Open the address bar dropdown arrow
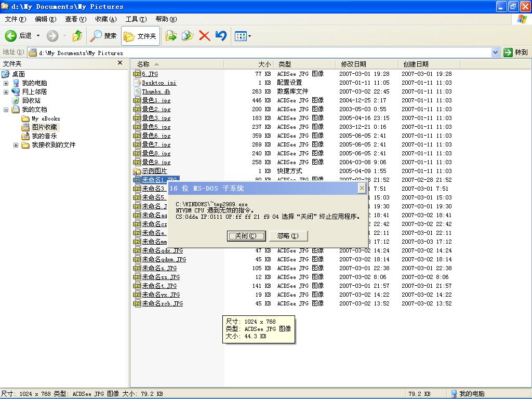 [x=495, y=52]
